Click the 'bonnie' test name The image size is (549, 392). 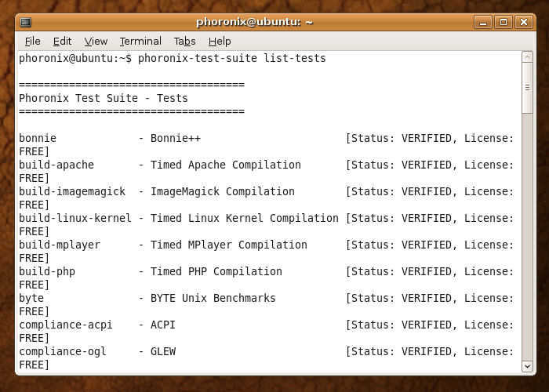point(38,138)
